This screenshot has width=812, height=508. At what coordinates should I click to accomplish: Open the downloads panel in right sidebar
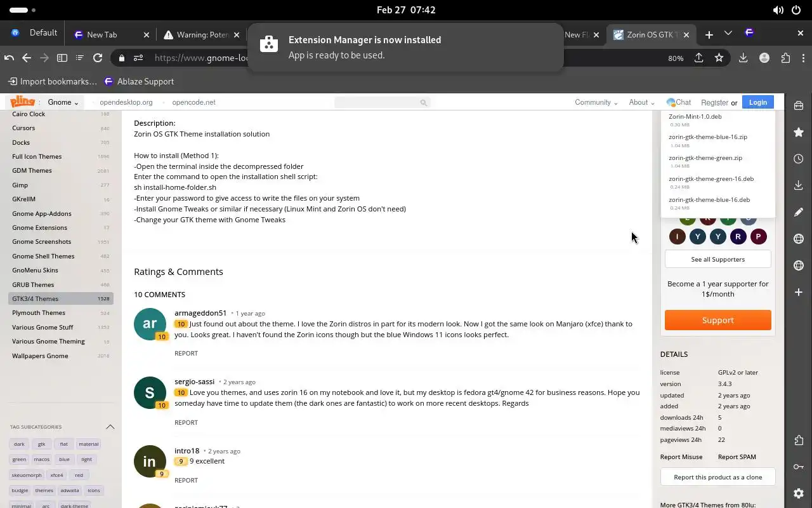tap(799, 185)
